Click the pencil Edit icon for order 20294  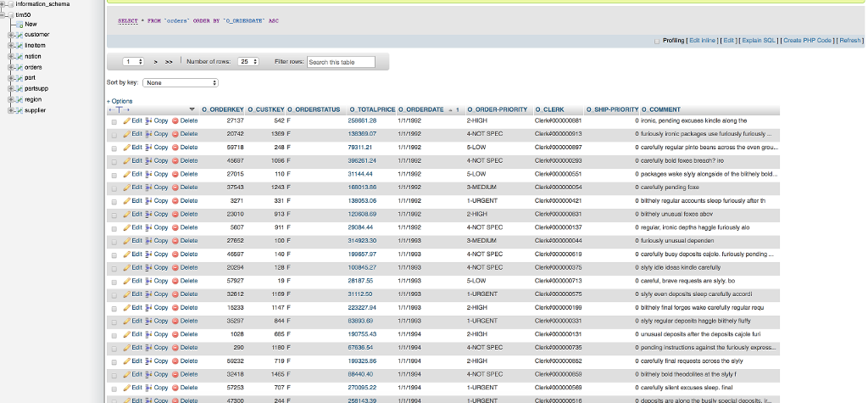(127, 267)
